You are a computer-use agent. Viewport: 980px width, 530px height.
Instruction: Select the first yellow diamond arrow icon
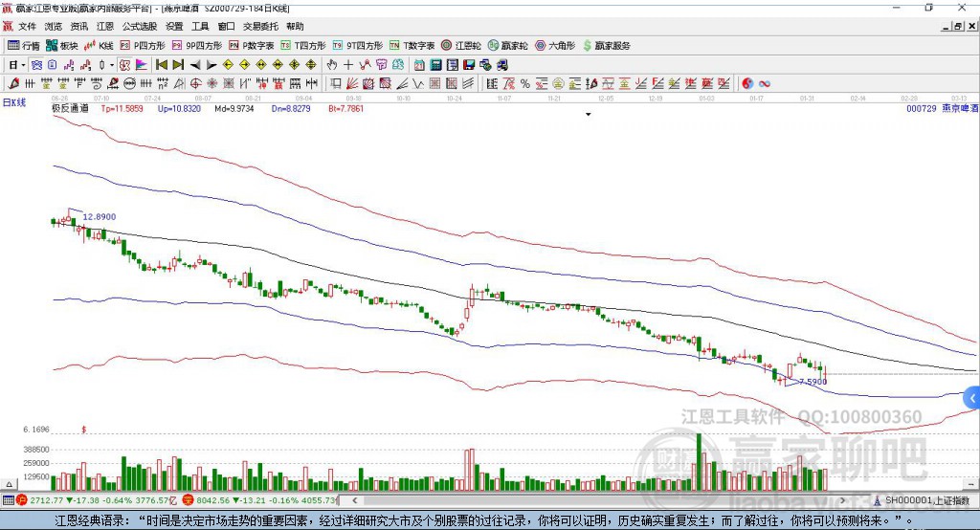coord(228,65)
